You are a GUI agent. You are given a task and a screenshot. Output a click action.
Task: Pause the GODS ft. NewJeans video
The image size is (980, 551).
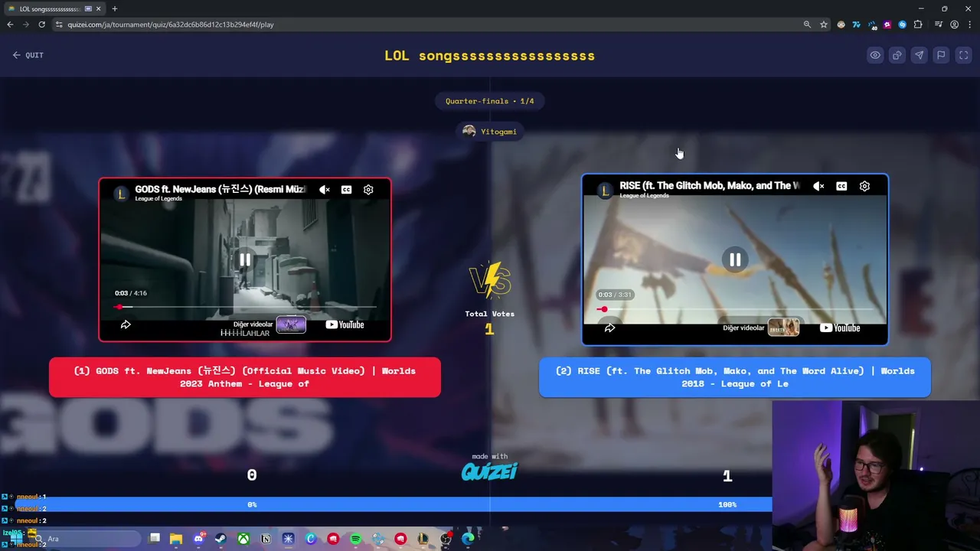pyautogui.click(x=245, y=260)
